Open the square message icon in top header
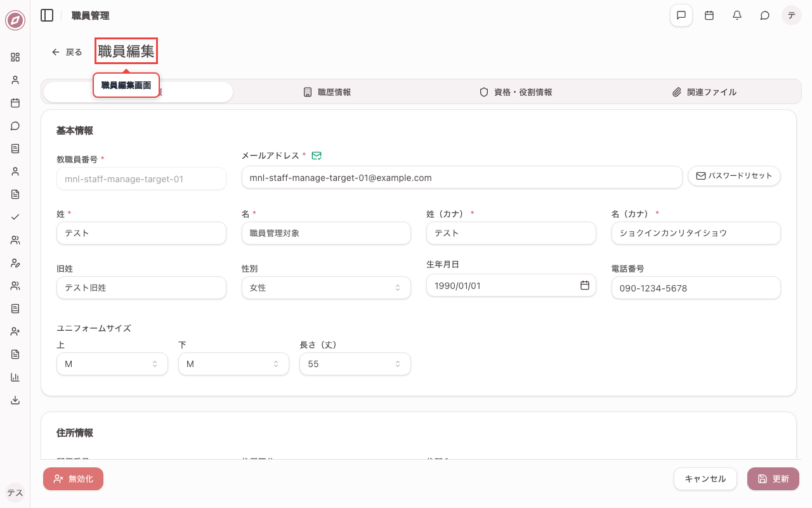Viewport: 812px width, 508px height. point(681,15)
